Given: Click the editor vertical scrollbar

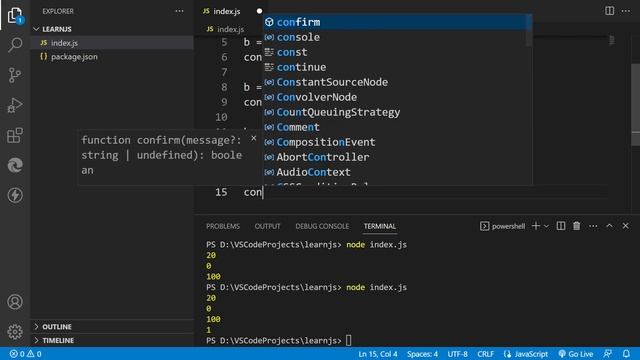Looking at the screenshot, I should 636,104.
